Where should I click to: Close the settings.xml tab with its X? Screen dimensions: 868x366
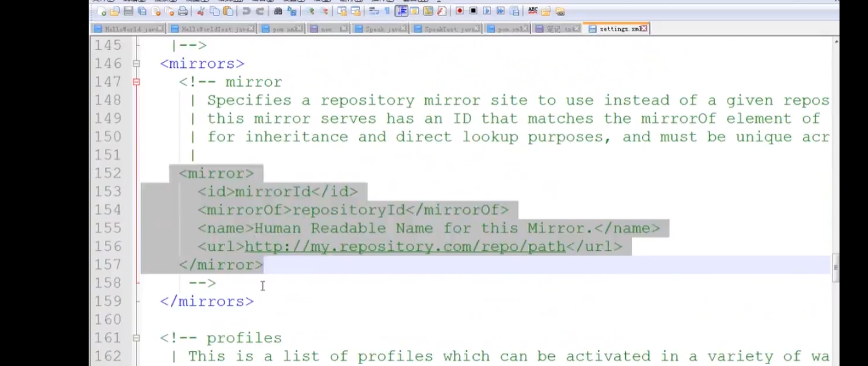tap(643, 29)
